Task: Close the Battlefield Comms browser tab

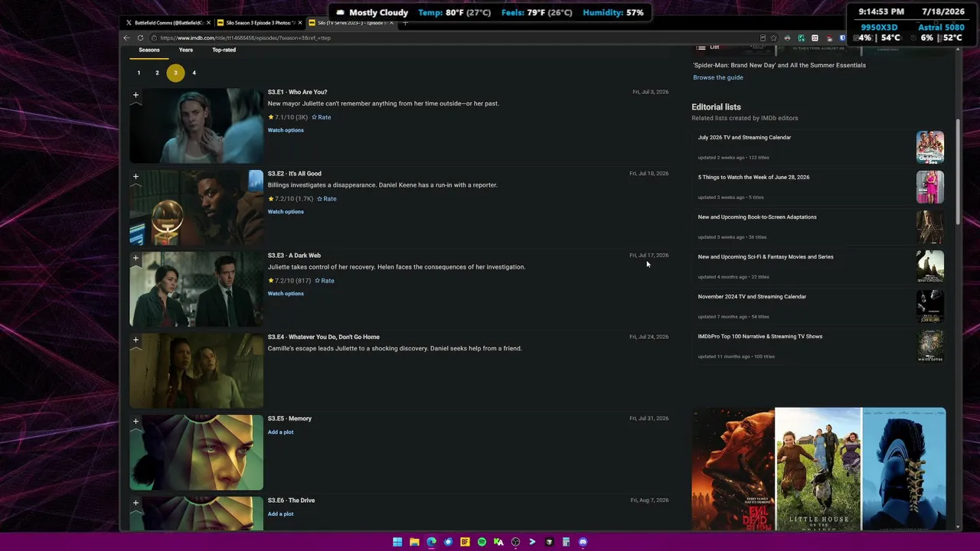Action: click(x=208, y=23)
